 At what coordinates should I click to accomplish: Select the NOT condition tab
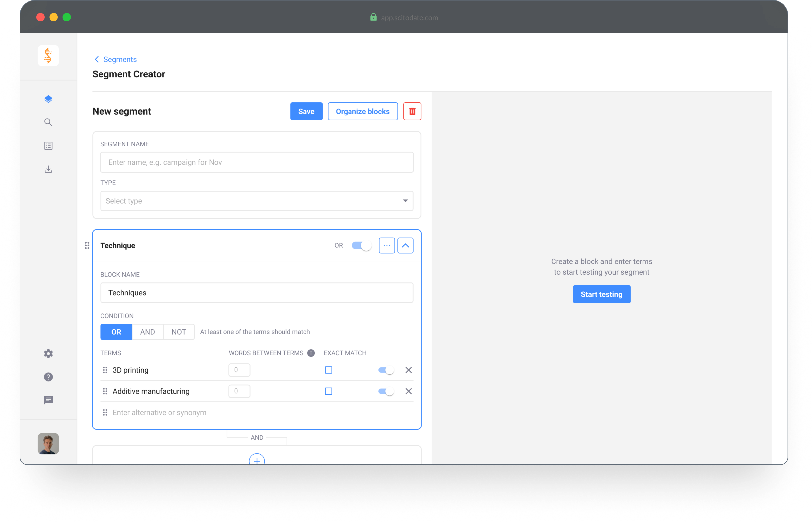click(179, 332)
